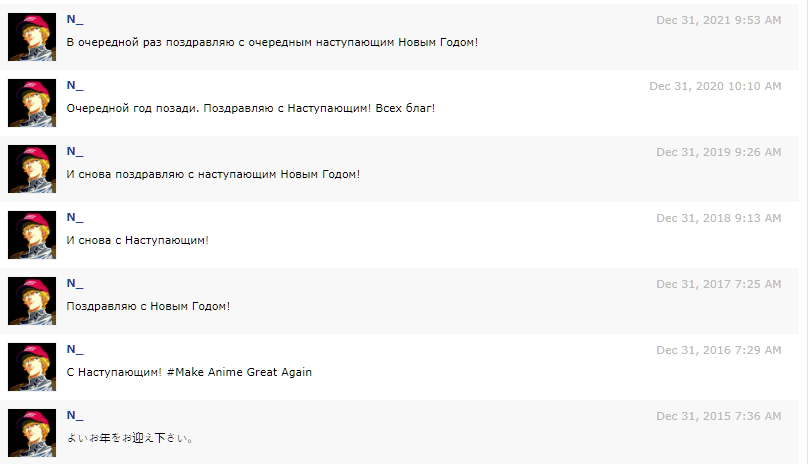Click the N_ username above the 2020 comment
808x464 pixels.
click(75, 86)
